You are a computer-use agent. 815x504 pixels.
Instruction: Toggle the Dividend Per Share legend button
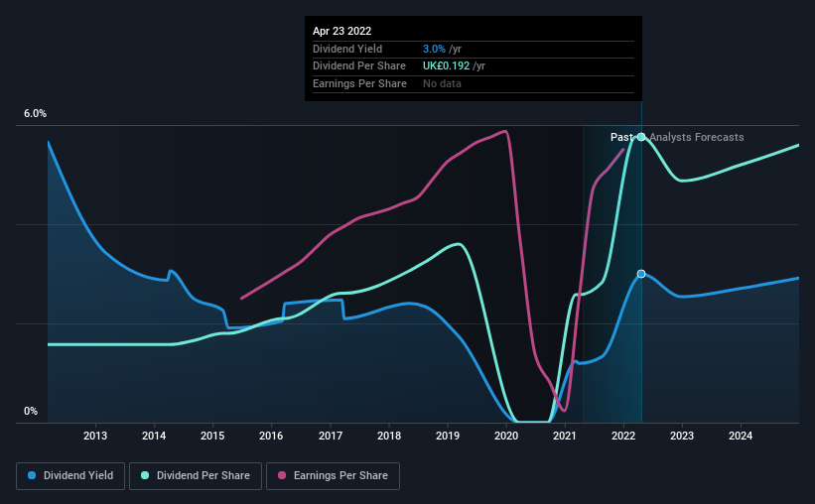(196, 476)
